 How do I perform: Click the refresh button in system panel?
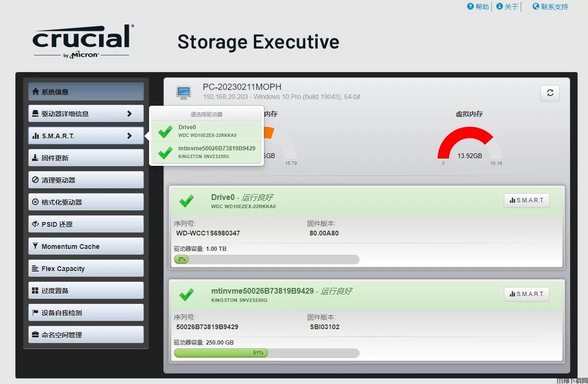pos(550,93)
